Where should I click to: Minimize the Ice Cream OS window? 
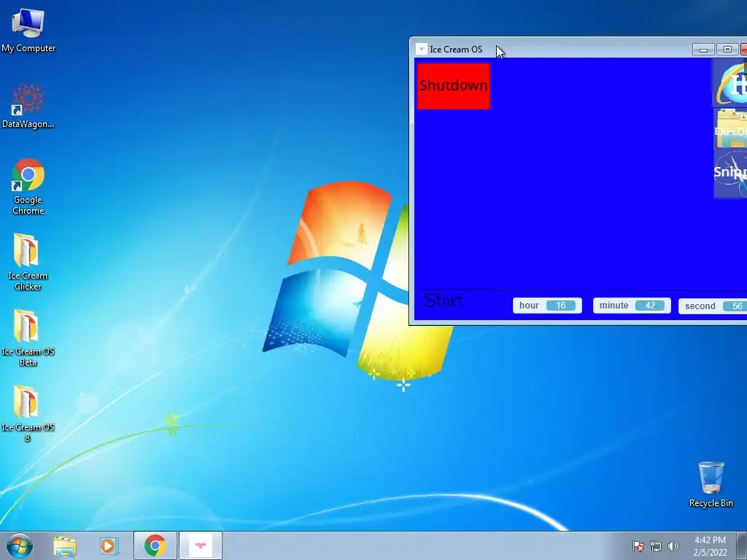coord(703,49)
